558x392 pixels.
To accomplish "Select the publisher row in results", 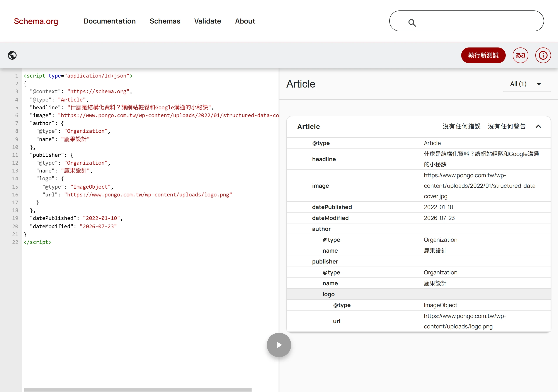I will (x=418, y=262).
